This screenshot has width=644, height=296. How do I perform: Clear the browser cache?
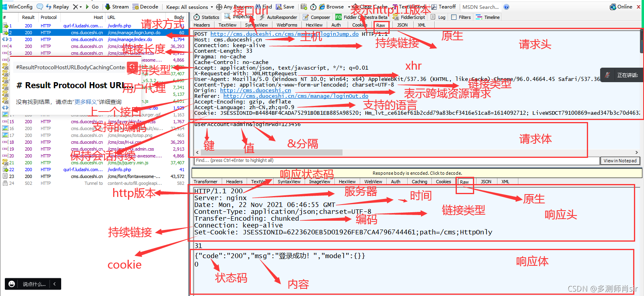369,7
